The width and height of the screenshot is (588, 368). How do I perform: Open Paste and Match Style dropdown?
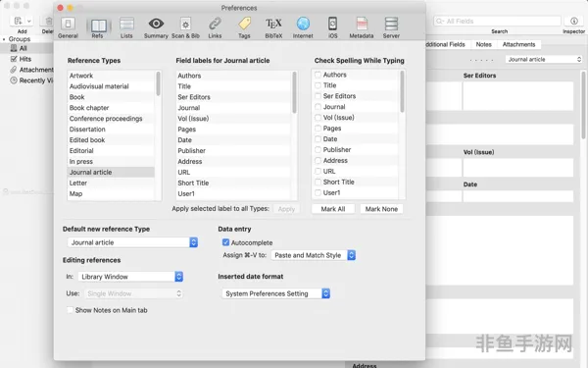314,255
